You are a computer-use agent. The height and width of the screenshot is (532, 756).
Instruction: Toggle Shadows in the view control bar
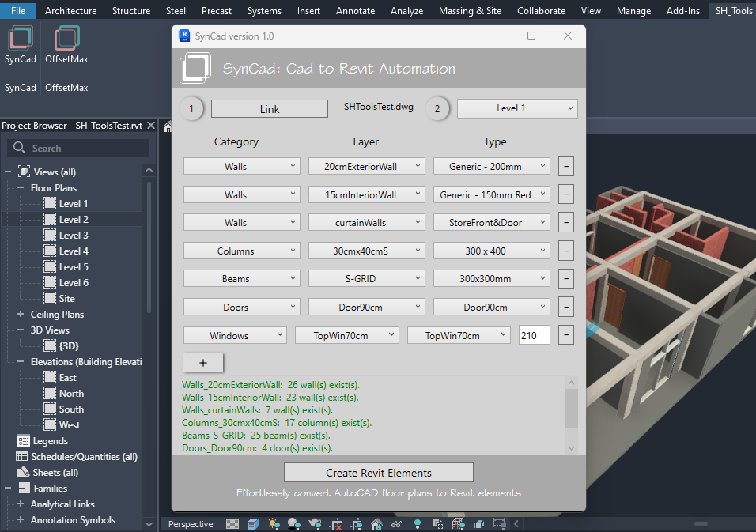[x=294, y=524]
